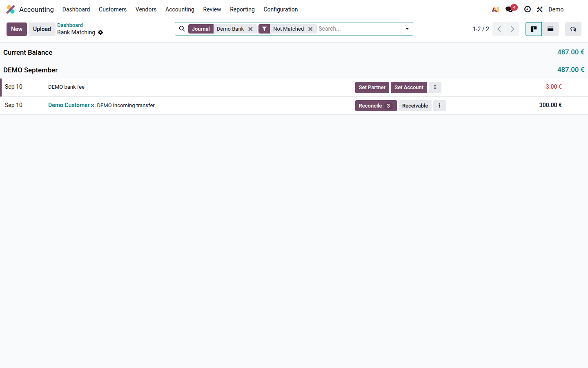Image resolution: width=588 pixels, height=368 pixels.
Task: Open the Reporting menu
Action: point(242,9)
